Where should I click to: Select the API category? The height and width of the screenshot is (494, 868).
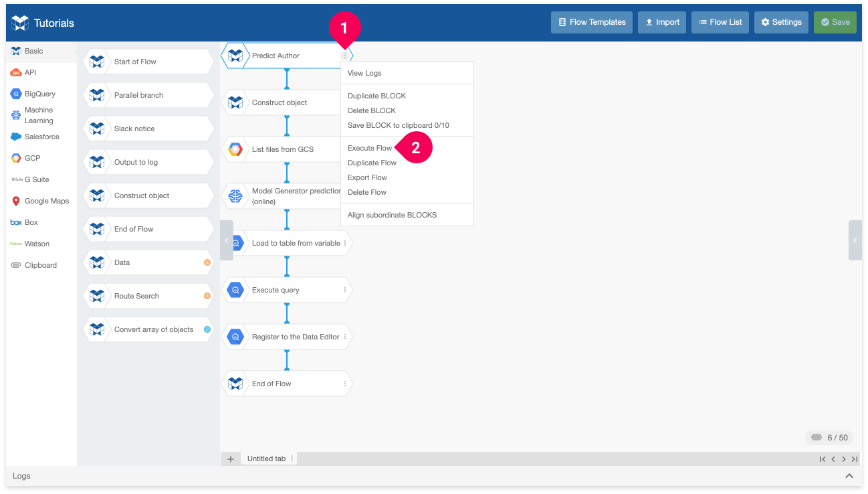coord(41,72)
